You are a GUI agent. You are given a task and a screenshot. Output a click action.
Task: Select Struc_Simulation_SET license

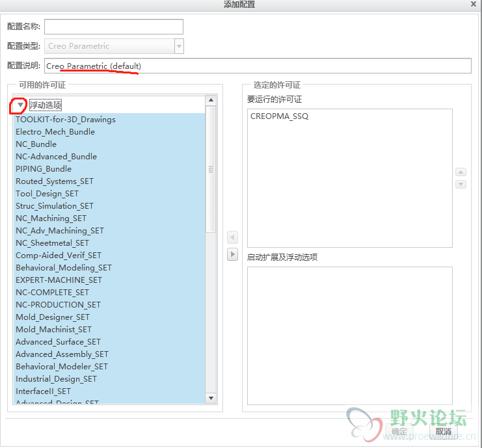click(109, 206)
